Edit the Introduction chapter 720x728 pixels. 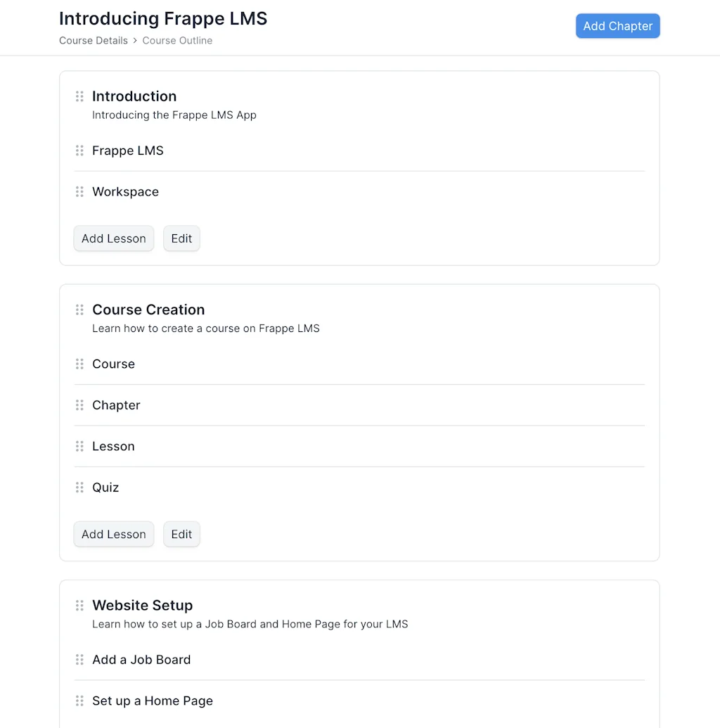[x=181, y=238]
